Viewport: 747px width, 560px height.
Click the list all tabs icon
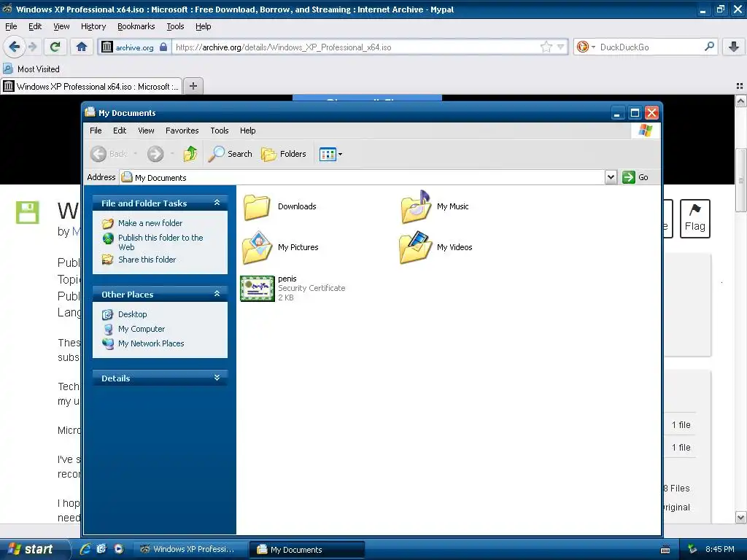[740, 86]
